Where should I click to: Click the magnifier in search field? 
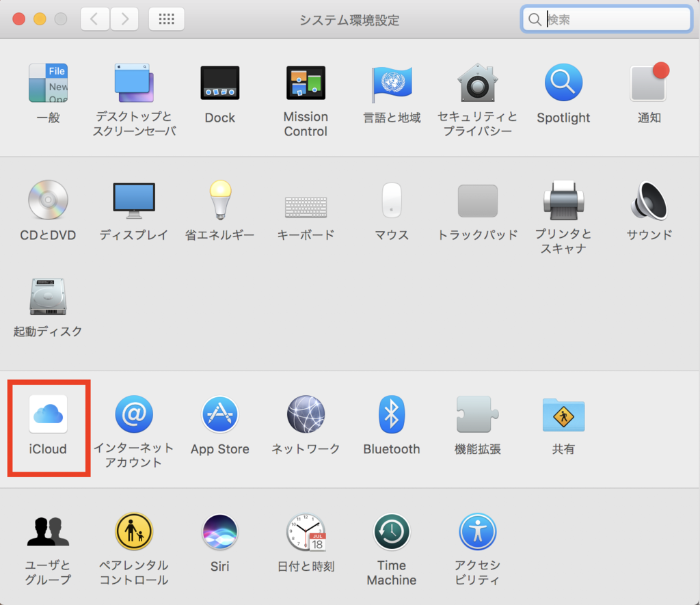pyautogui.click(x=535, y=19)
